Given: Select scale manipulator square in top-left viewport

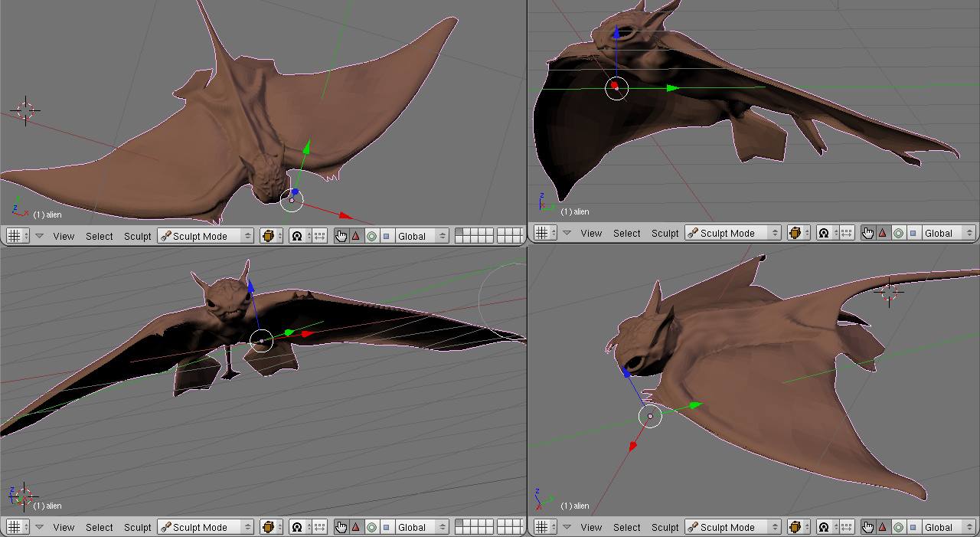Looking at the screenshot, I should [x=386, y=236].
